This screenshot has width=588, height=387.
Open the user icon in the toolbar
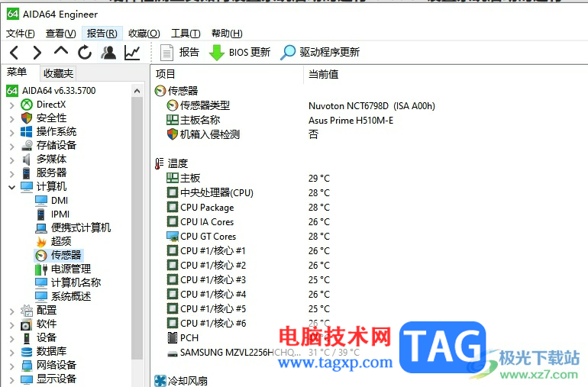tap(108, 53)
